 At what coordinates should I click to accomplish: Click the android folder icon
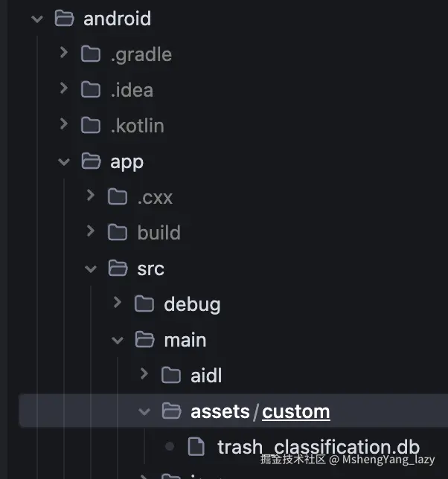click(x=65, y=19)
